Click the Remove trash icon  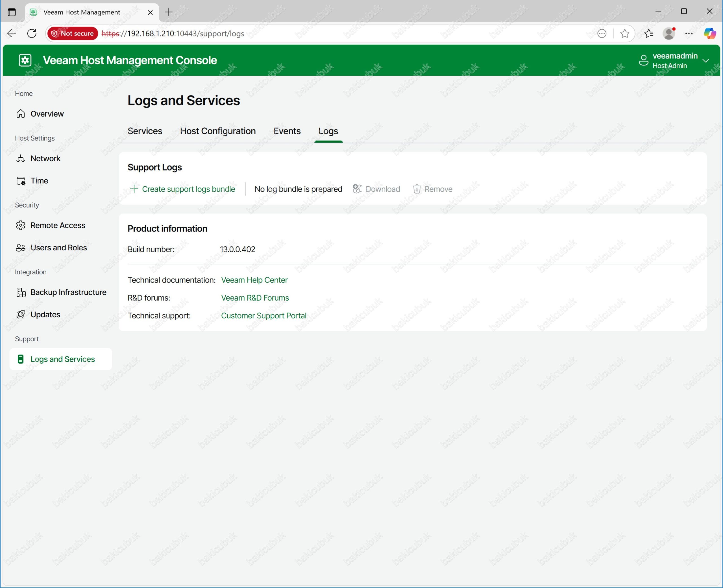pyautogui.click(x=417, y=189)
